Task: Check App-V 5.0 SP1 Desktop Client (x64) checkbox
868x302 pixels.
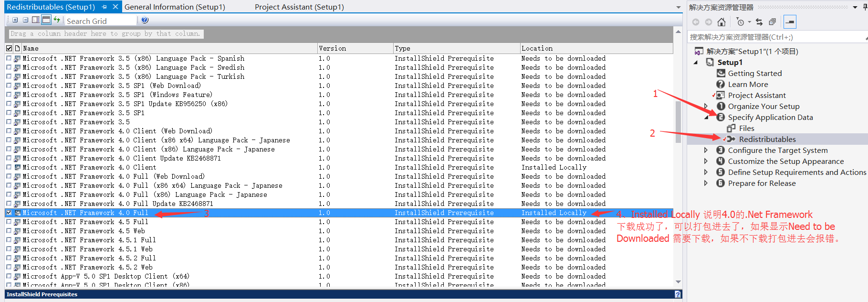Action: (x=9, y=276)
